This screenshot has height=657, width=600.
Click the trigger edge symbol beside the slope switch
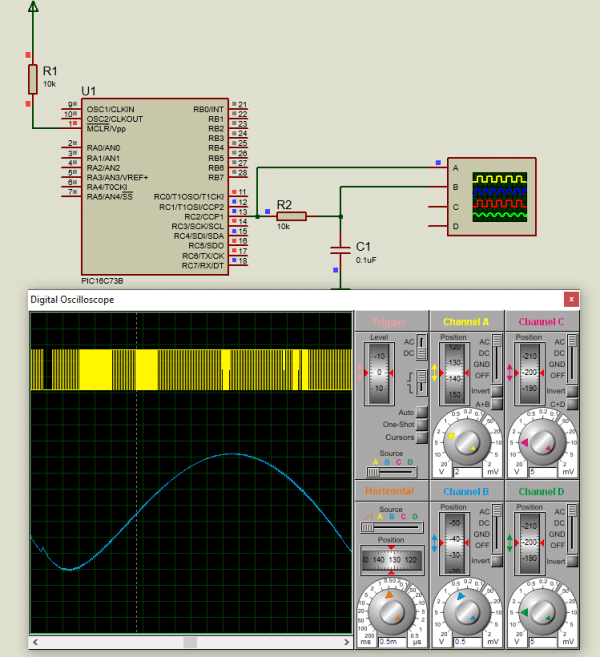click(x=411, y=382)
